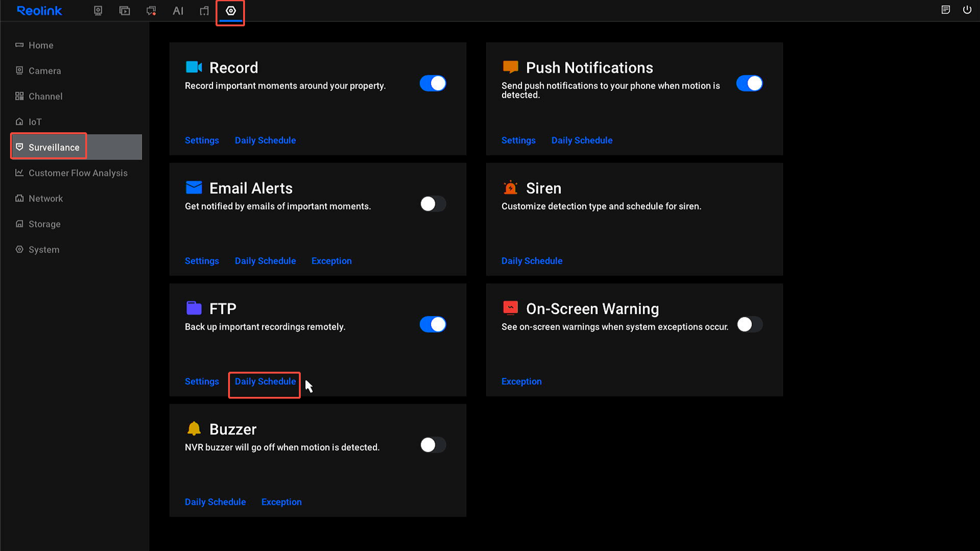Viewport: 980px width, 551px height.
Task: Open the icon left of the settings gear
Action: point(204,11)
